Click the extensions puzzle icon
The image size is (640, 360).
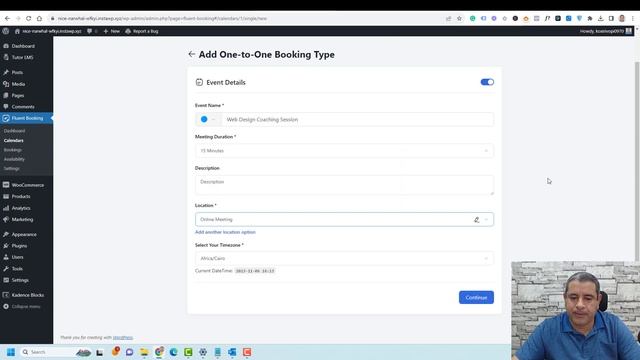[590, 18]
